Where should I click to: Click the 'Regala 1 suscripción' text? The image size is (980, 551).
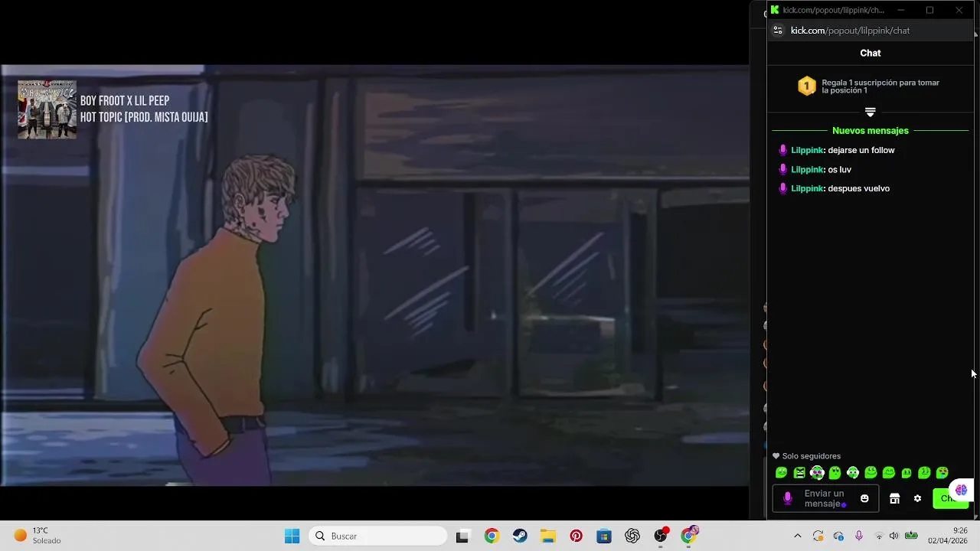(x=880, y=86)
